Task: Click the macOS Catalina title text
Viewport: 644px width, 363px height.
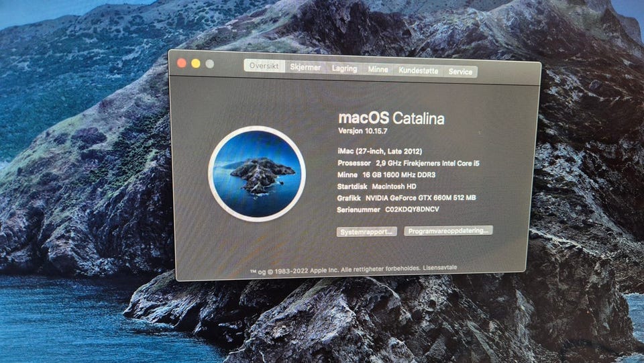Action: [391, 118]
